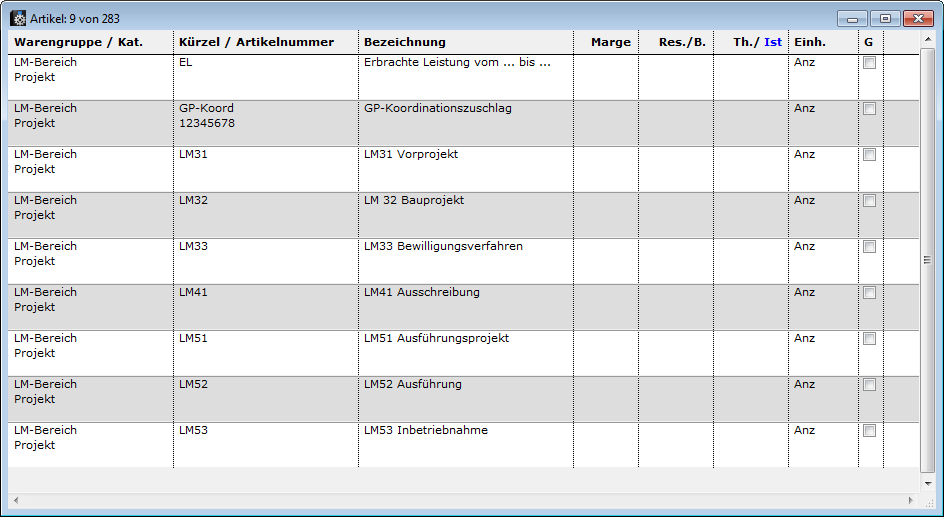This screenshot has width=944, height=517.
Task: Click the Marge column header
Action: point(610,42)
